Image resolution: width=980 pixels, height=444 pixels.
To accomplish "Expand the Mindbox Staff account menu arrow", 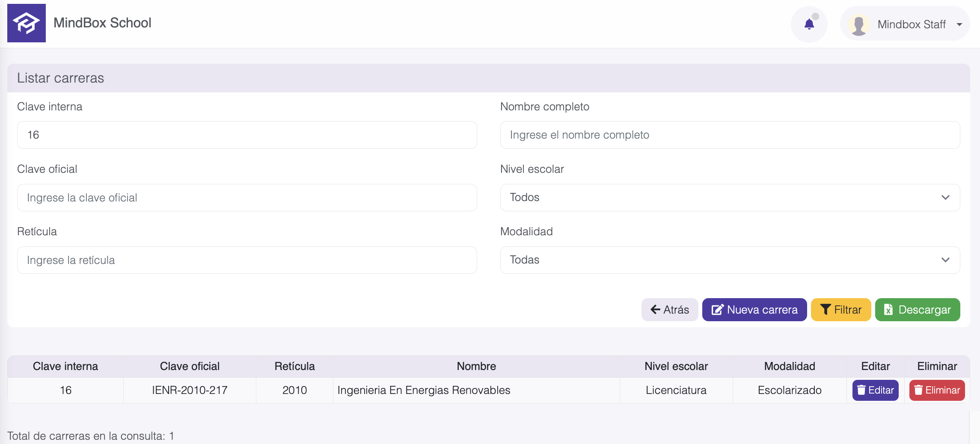I will point(959,25).
